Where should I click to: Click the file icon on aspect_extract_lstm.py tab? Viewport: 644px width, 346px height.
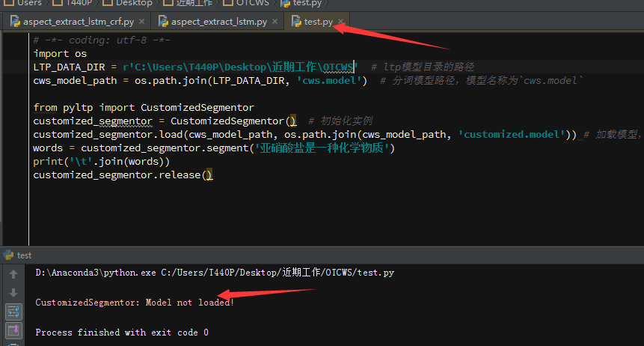pos(163,22)
